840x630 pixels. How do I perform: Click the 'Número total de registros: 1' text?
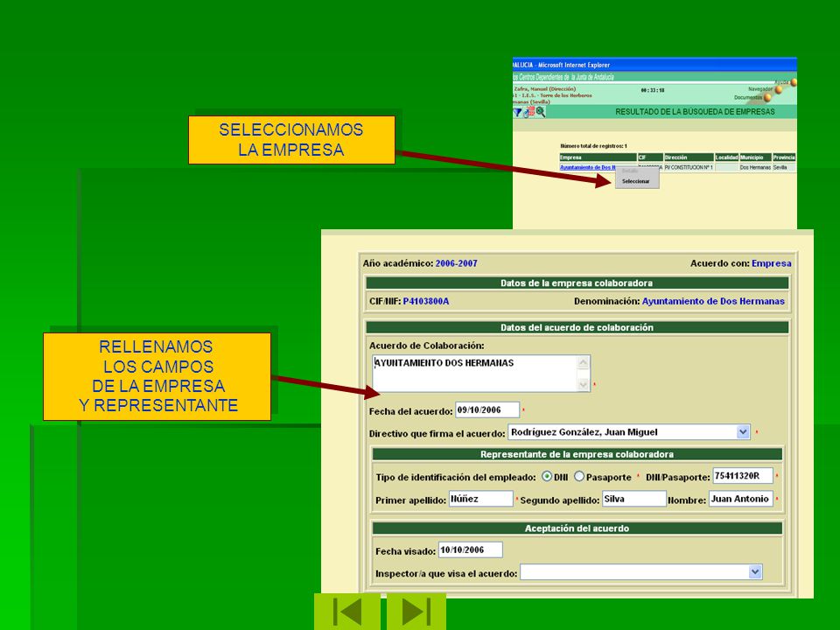coord(593,146)
